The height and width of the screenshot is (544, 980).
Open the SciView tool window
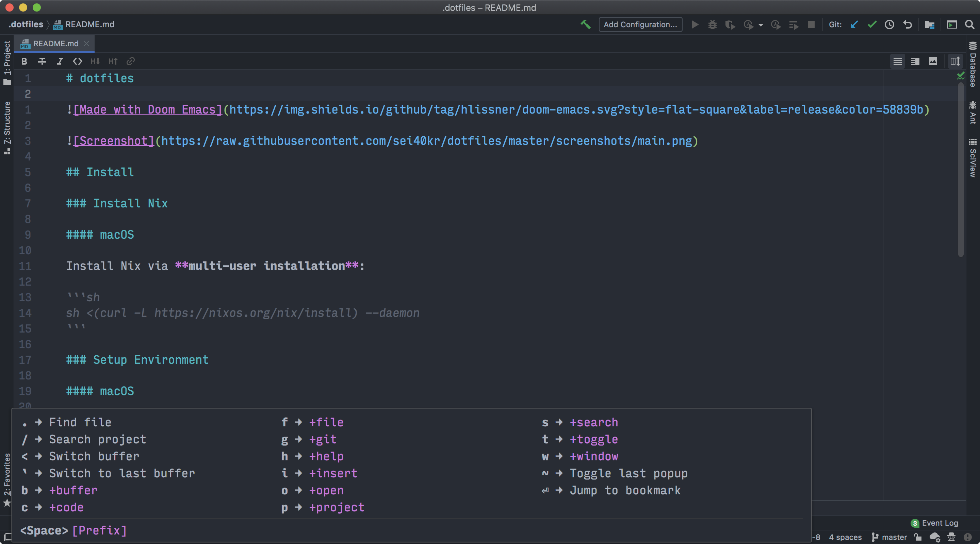973,157
